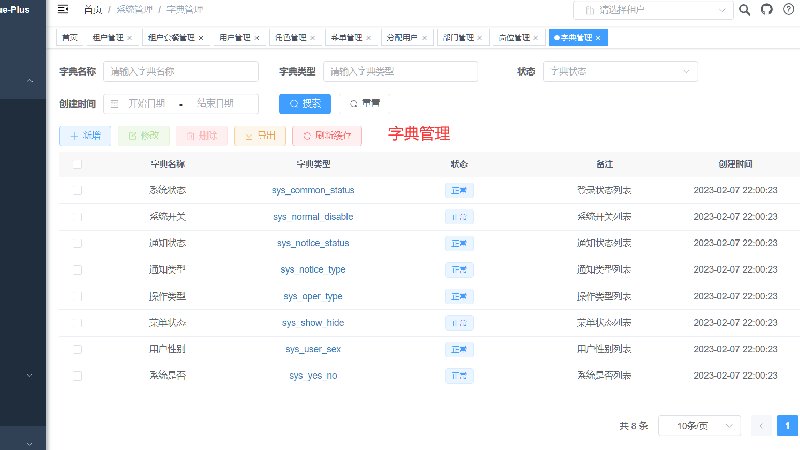This screenshot has width=800, height=450.
Task: Click the 修改 edit button
Action: [143, 136]
